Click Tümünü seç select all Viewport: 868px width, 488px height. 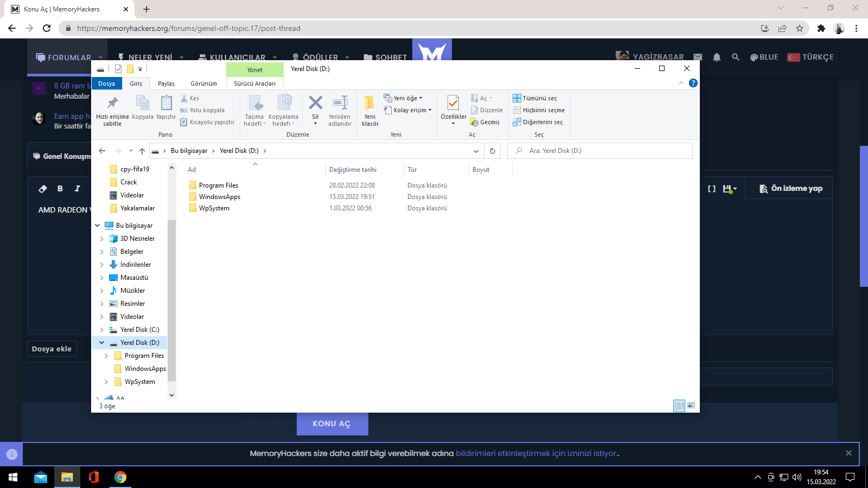tap(535, 98)
